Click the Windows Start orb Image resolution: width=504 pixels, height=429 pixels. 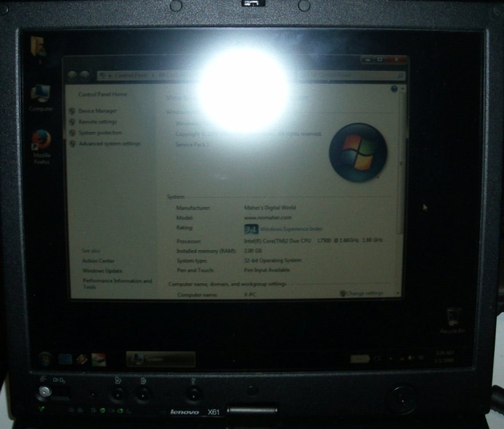pos(45,359)
